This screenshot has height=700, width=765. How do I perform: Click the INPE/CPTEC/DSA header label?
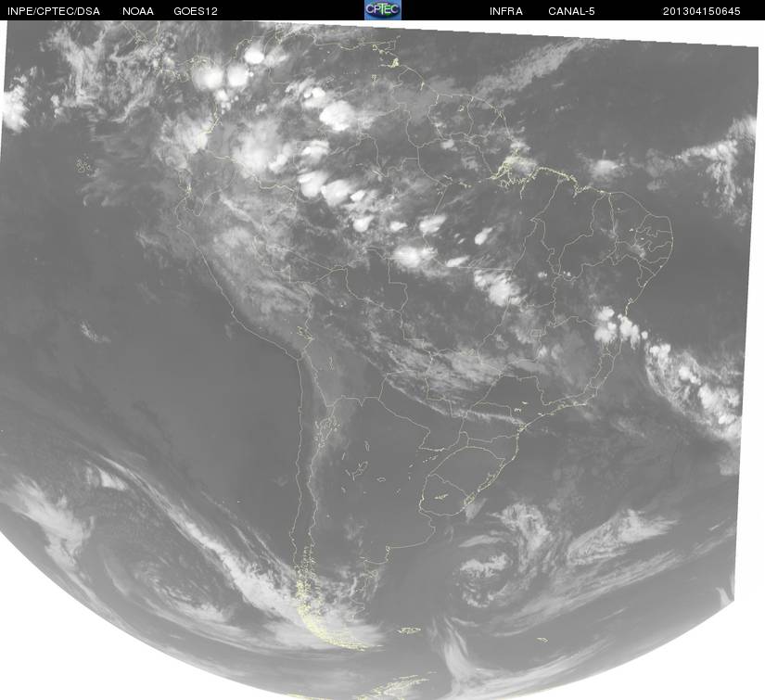[54, 11]
